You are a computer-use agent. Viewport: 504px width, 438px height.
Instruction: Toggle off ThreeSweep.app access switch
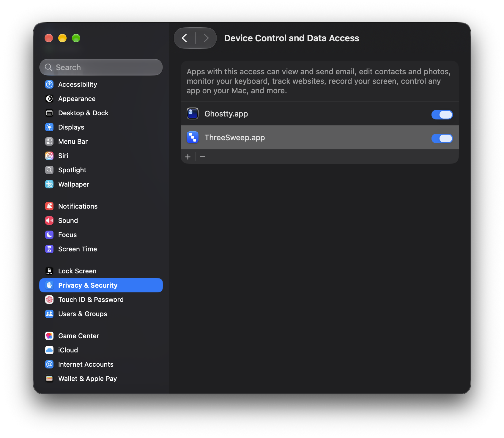[x=442, y=138]
